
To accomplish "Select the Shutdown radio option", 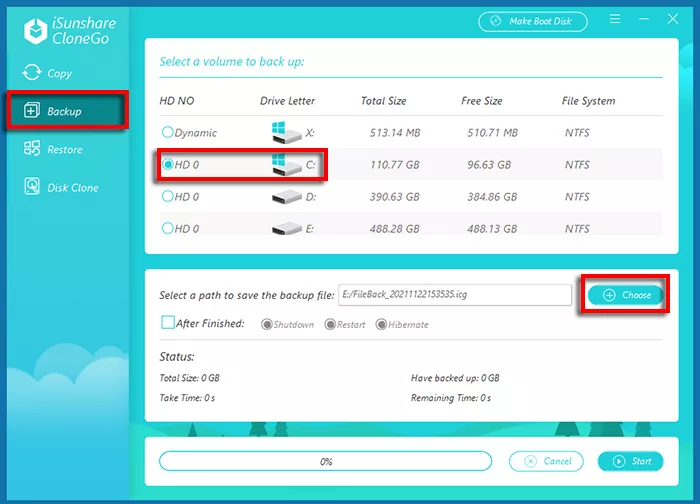I will coord(267,325).
